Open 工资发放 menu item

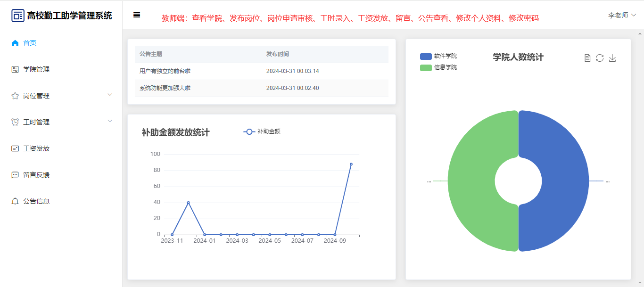point(36,148)
